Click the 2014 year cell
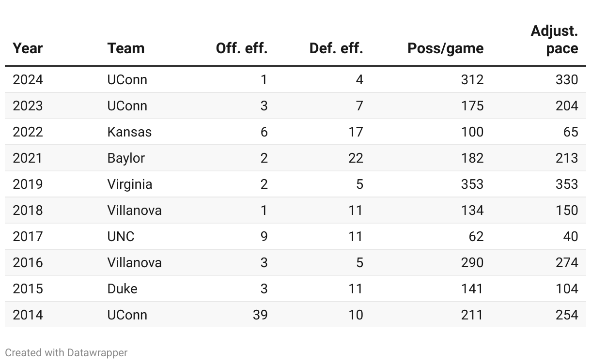This screenshot has width=591, height=364. point(28,315)
